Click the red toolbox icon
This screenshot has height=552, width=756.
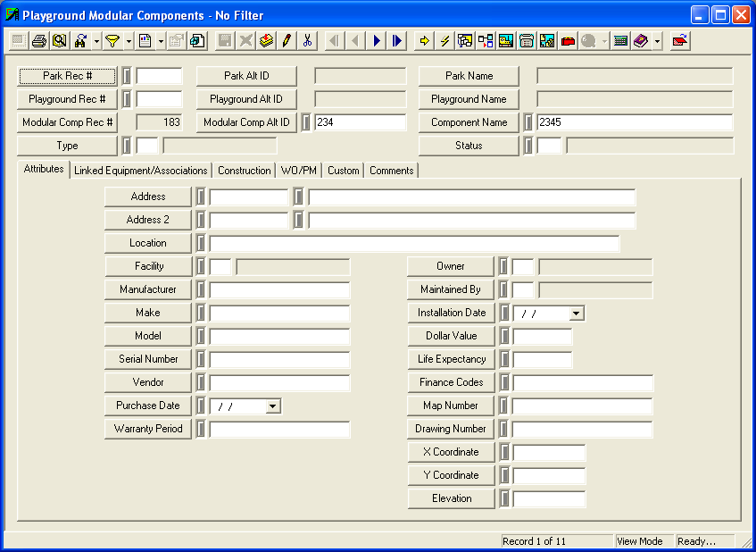pos(568,41)
